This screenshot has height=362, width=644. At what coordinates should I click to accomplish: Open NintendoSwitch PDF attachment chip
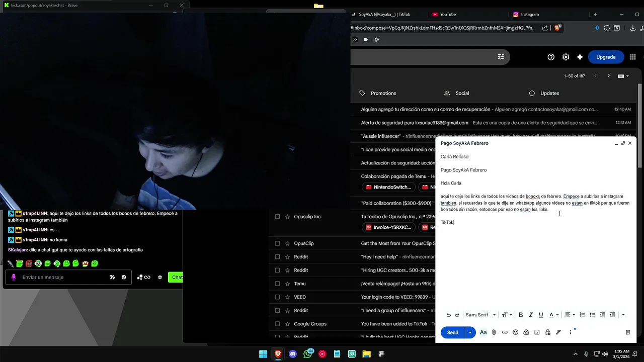[x=388, y=187]
